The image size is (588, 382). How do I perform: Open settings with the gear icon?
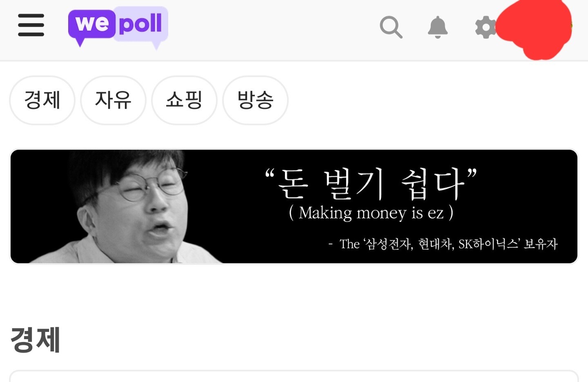pos(485,27)
